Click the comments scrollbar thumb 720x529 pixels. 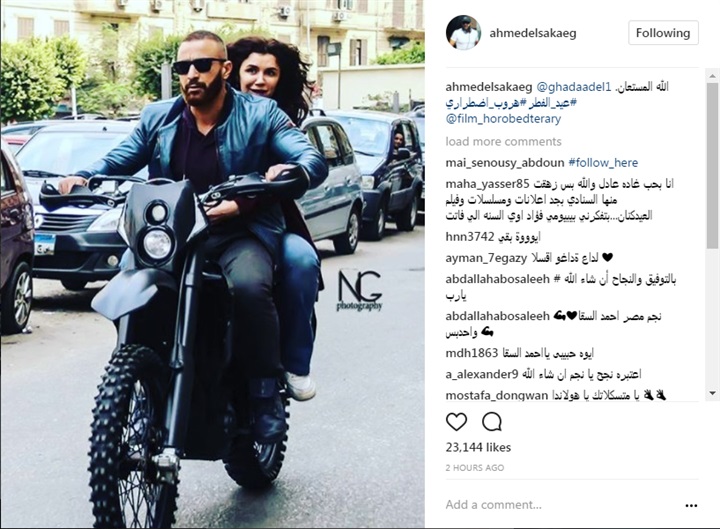click(x=712, y=165)
